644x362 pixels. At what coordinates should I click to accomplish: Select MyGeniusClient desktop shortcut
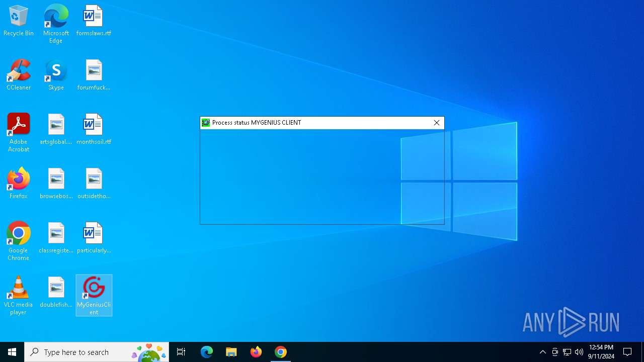94,296
